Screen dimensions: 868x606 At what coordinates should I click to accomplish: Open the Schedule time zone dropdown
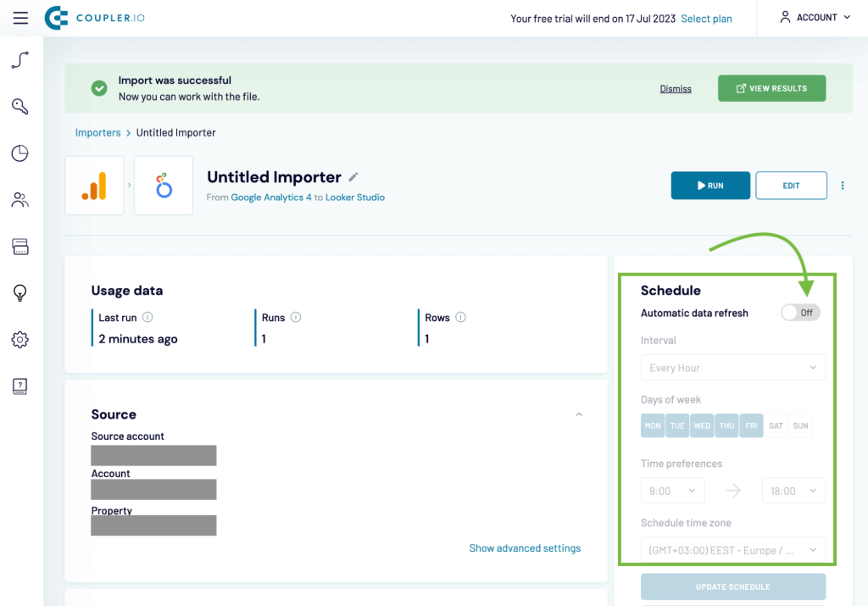(x=732, y=548)
